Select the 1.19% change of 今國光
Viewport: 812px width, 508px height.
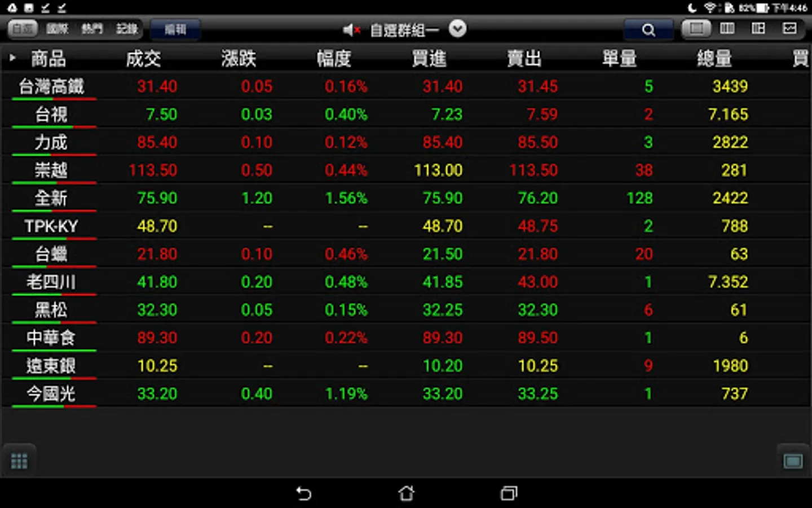(346, 393)
